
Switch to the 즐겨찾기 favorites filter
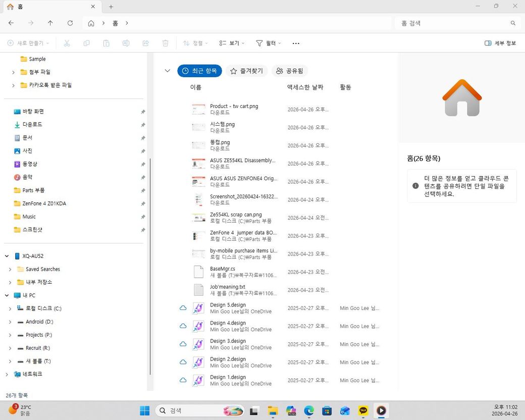(x=247, y=71)
